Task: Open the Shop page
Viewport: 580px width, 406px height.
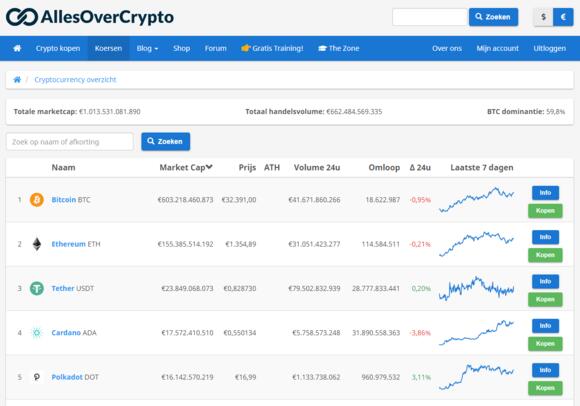Action: point(181,48)
